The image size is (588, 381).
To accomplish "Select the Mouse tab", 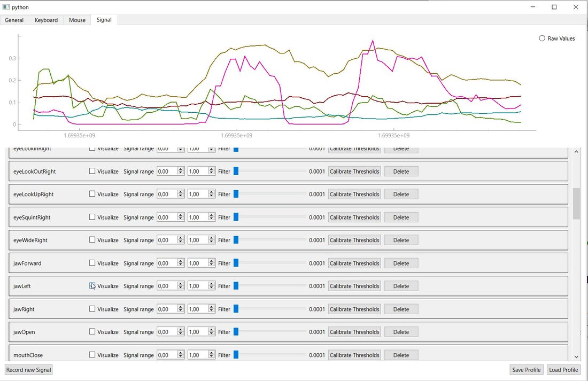I will 77,20.
